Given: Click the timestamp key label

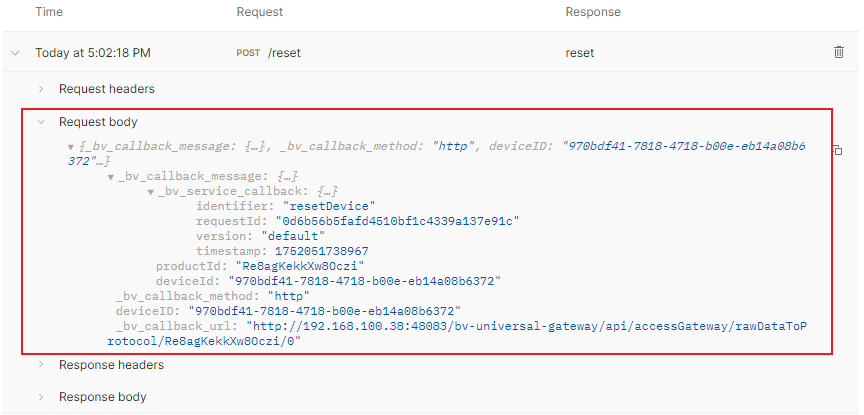Looking at the screenshot, I should (x=233, y=251).
